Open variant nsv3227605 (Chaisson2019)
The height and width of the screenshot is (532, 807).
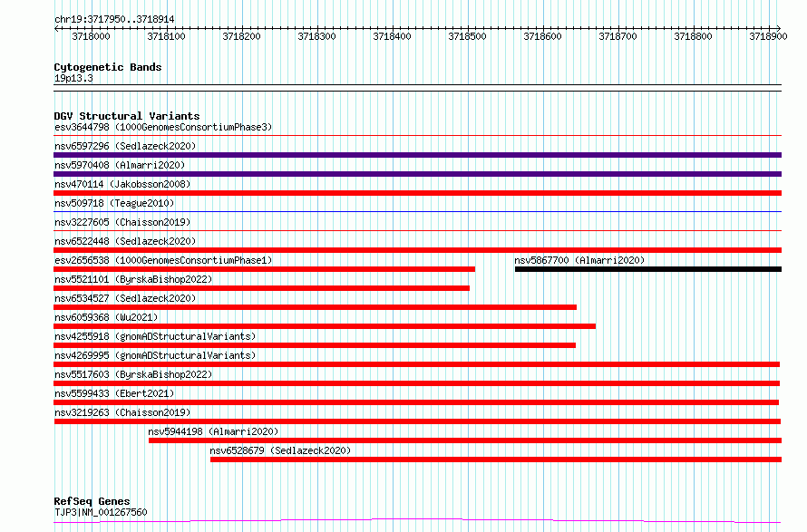(x=122, y=222)
